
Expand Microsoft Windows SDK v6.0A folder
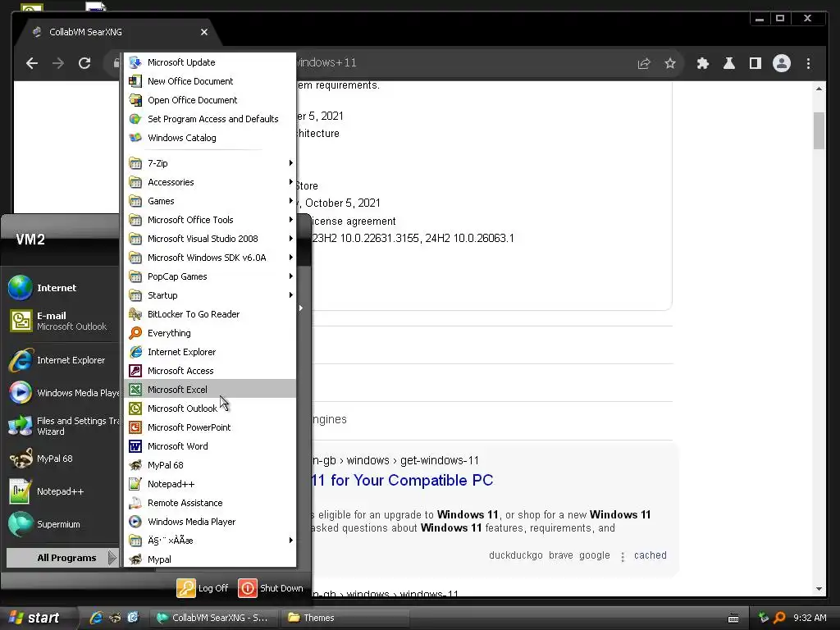[209, 258]
